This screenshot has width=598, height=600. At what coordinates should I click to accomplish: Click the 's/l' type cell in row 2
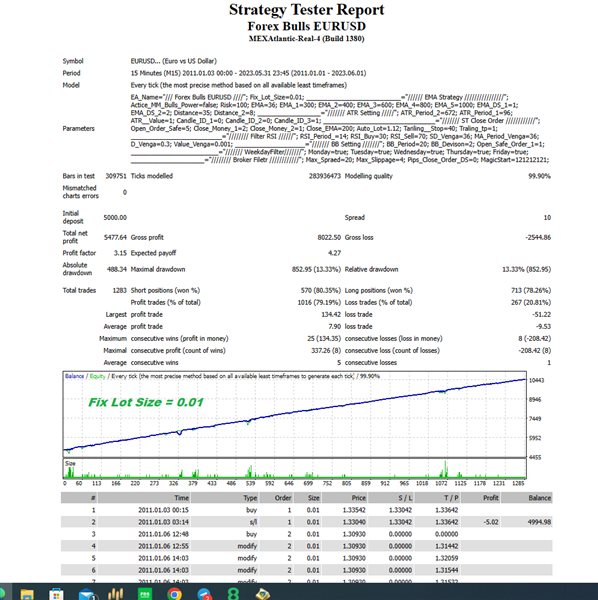point(253,522)
